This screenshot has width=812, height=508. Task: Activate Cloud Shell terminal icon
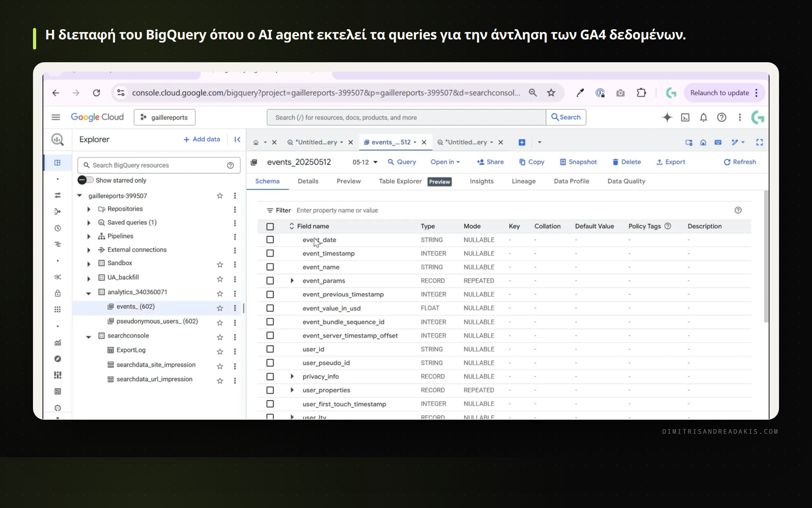(685, 117)
